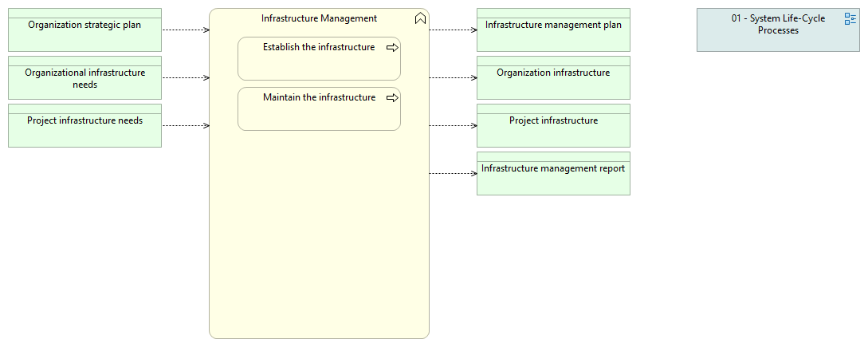This screenshot has height=347, width=868.
Task: Select the arrow to Project infrastructure
Action: tap(453, 125)
